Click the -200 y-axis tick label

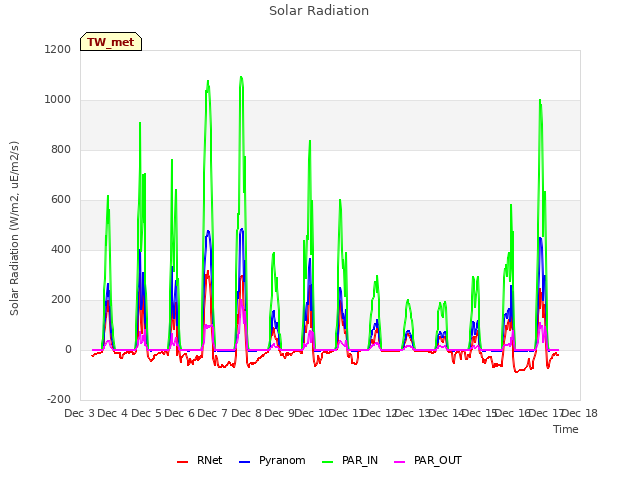coord(59,400)
